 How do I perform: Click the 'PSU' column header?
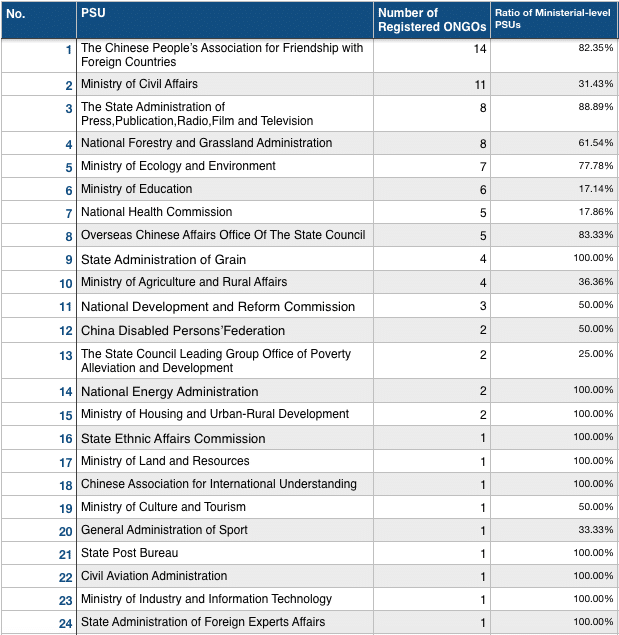coord(225,20)
